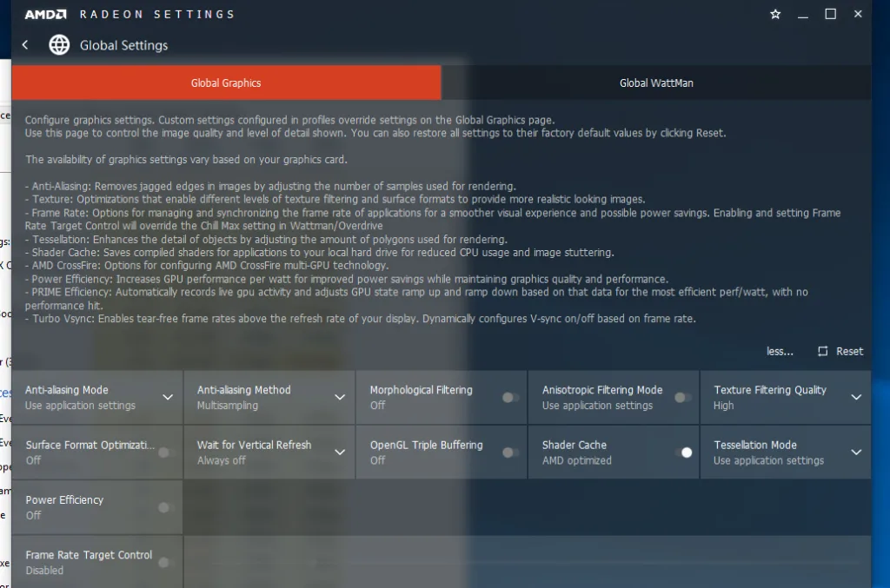Expand Anti-aliasing Mode dropdown

point(168,398)
